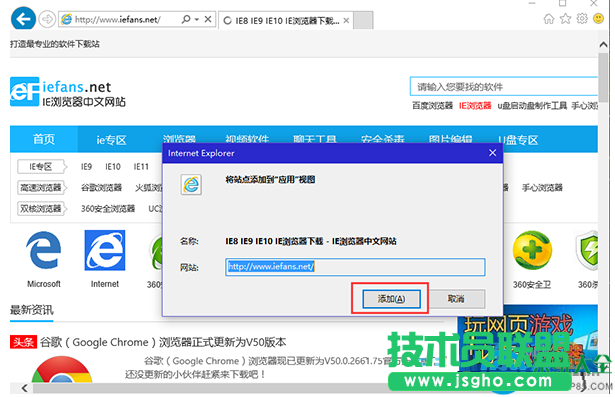Click the 网站 URL field in dialog

tap(355, 267)
